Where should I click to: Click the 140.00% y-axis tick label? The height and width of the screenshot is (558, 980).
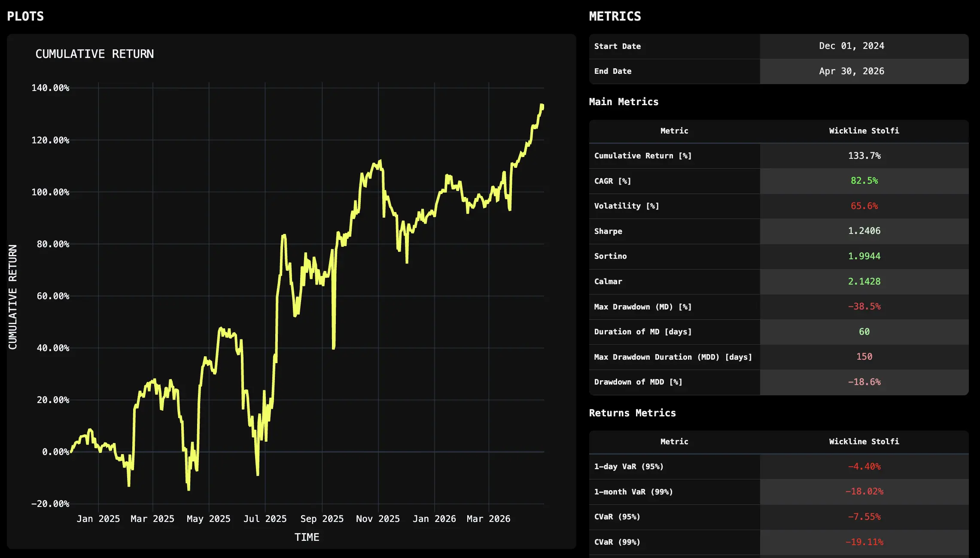point(50,88)
